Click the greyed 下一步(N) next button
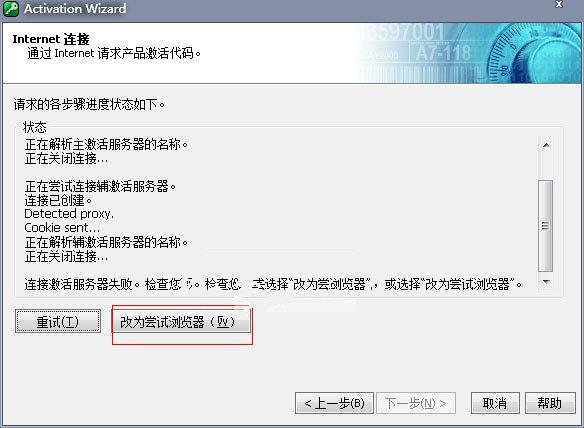The image size is (584, 428). point(416,403)
